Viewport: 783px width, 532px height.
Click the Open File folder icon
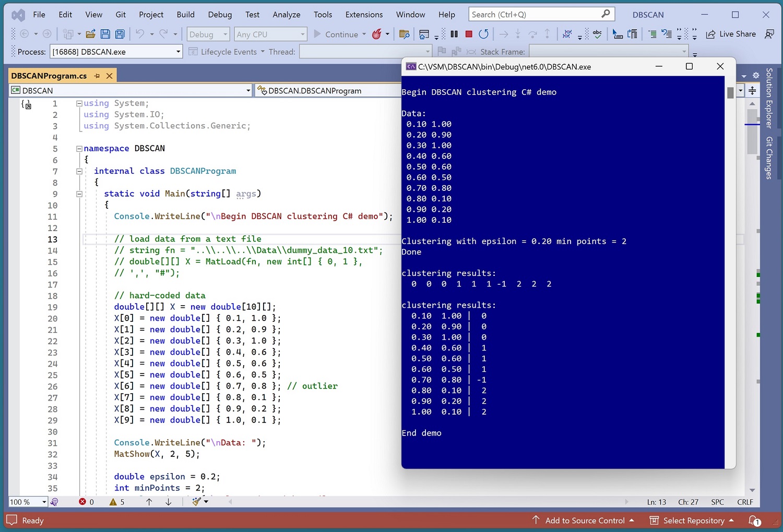click(x=90, y=34)
